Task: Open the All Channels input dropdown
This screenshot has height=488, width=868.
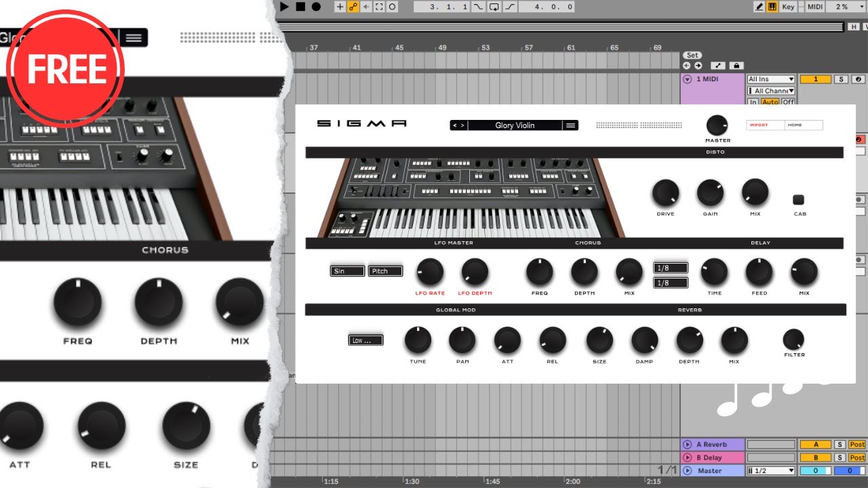Action: pos(771,91)
